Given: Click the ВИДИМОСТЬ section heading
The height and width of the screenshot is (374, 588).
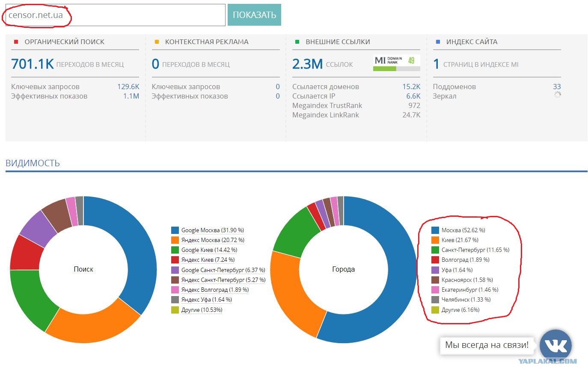Looking at the screenshot, I should 33,163.
